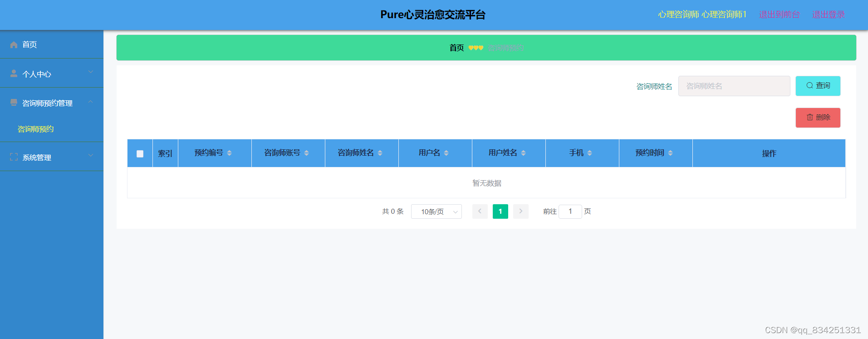
Task: Click the sort arrows on 用户姓名 column
Action: coord(524,153)
